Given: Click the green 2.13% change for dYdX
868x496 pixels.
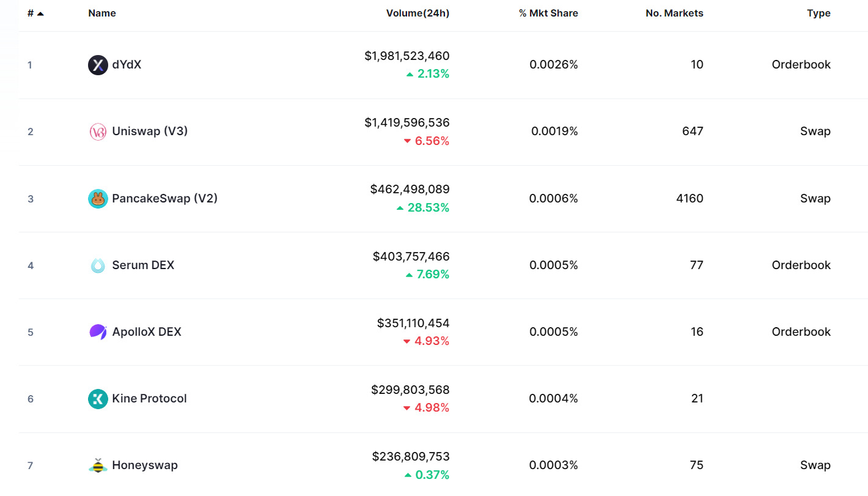Looking at the screenshot, I should pos(433,74).
